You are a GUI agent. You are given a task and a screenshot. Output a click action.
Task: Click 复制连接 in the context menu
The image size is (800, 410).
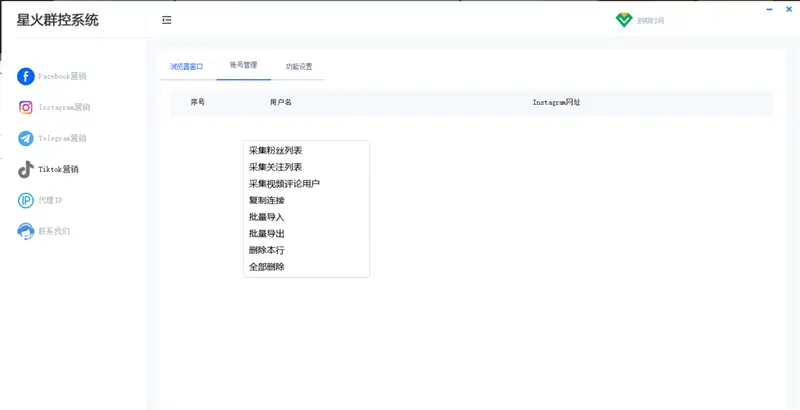266,200
